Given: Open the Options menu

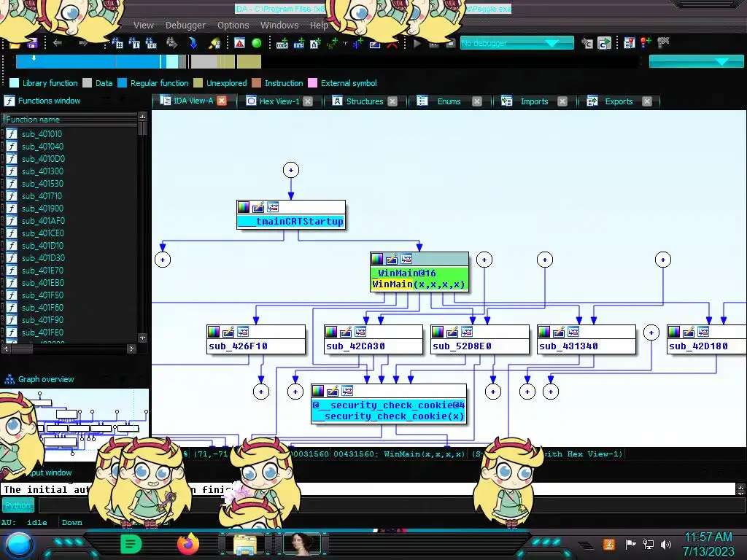Looking at the screenshot, I should [x=233, y=26].
